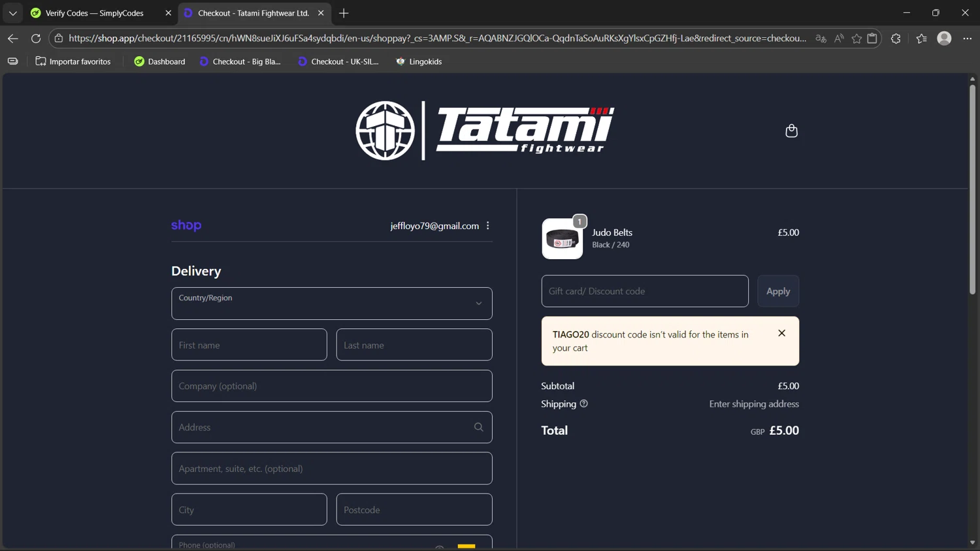Open a new browser tab
Screen dimensions: 980x551
344,13
